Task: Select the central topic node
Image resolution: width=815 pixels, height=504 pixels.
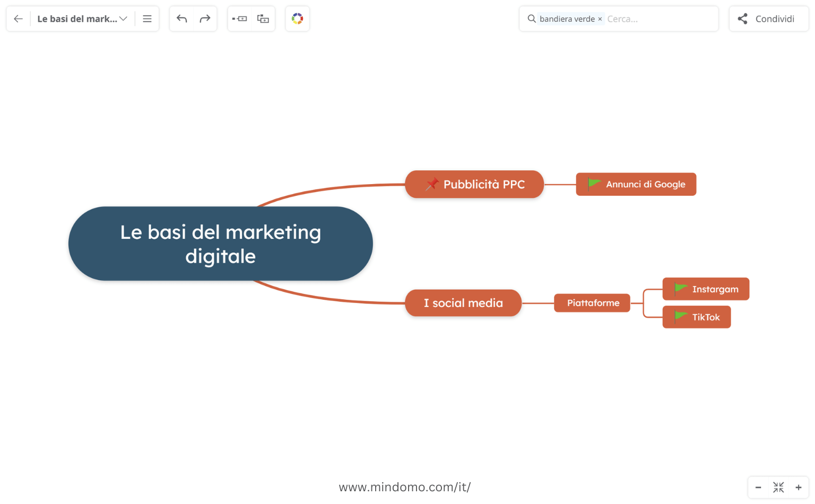Action: (x=220, y=244)
